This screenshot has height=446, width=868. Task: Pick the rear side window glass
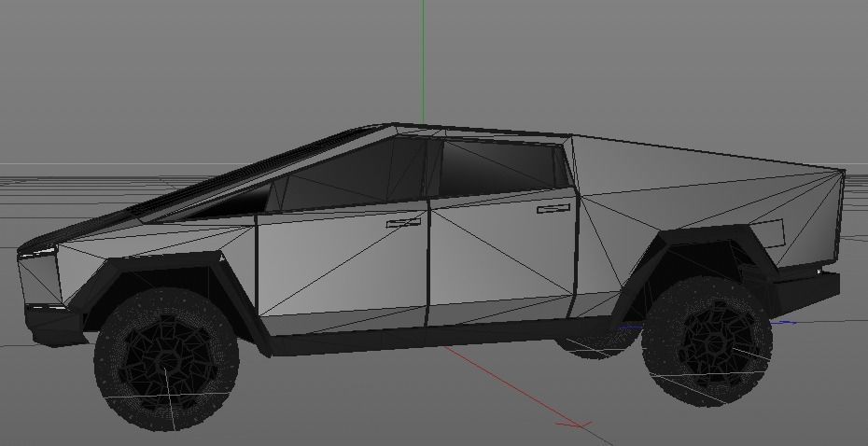click(x=498, y=166)
